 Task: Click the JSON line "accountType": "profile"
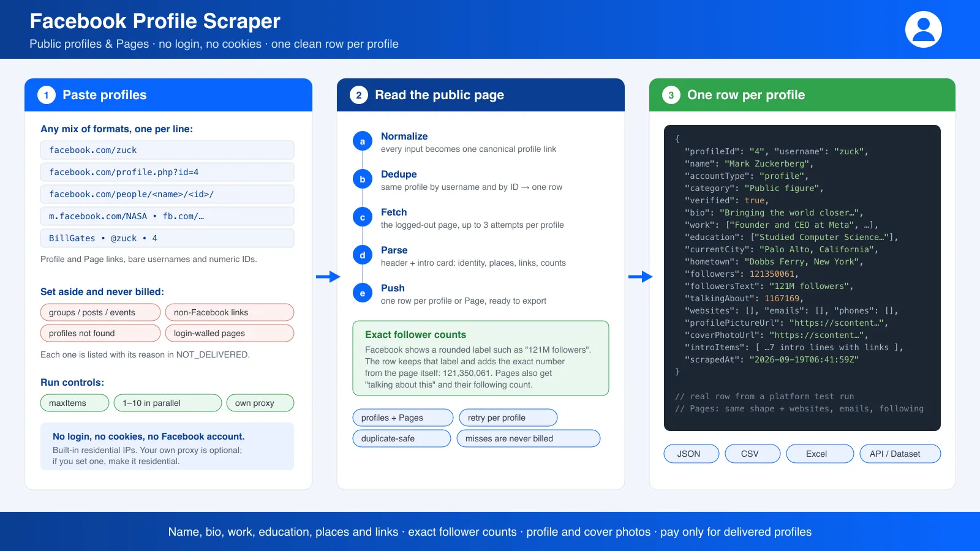click(747, 176)
